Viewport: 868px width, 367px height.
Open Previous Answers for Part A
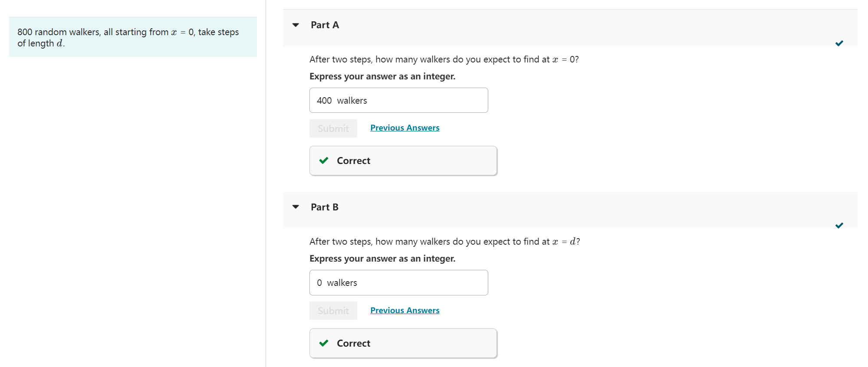tap(404, 128)
